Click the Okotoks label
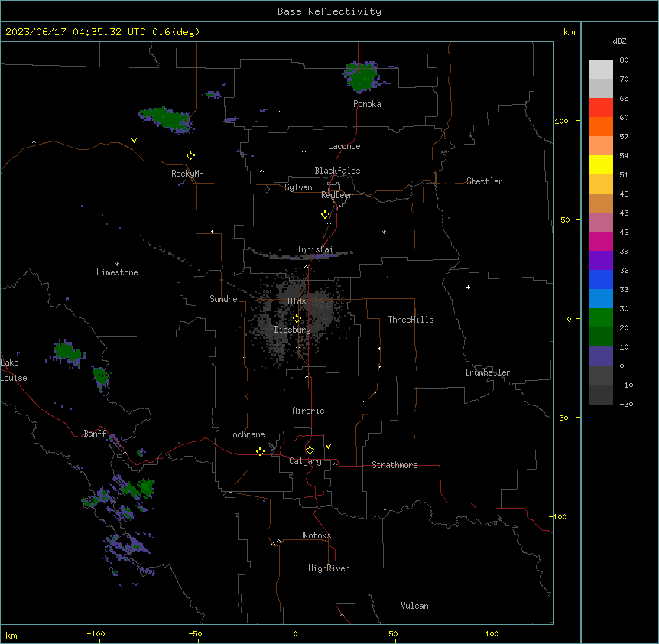This screenshot has width=659, height=644. pos(315,535)
